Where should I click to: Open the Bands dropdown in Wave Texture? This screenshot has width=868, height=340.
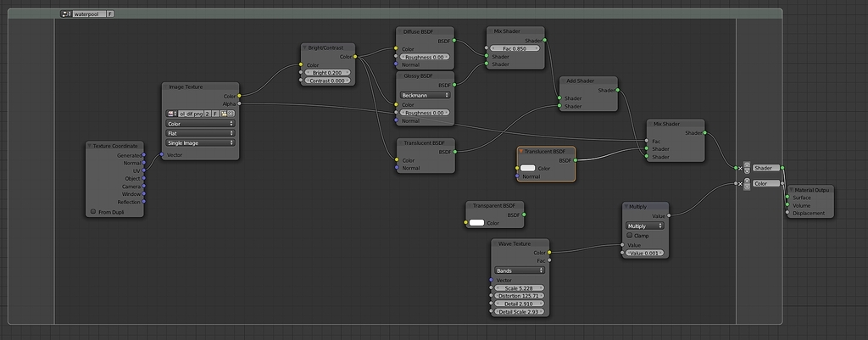520,270
